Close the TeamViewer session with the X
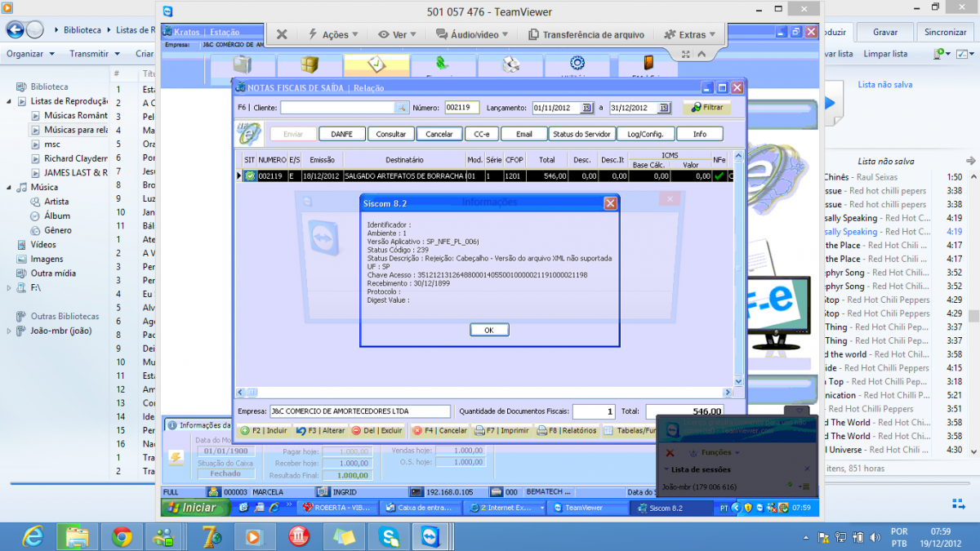This screenshot has height=551, width=980. pyautogui.click(x=282, y=34)
